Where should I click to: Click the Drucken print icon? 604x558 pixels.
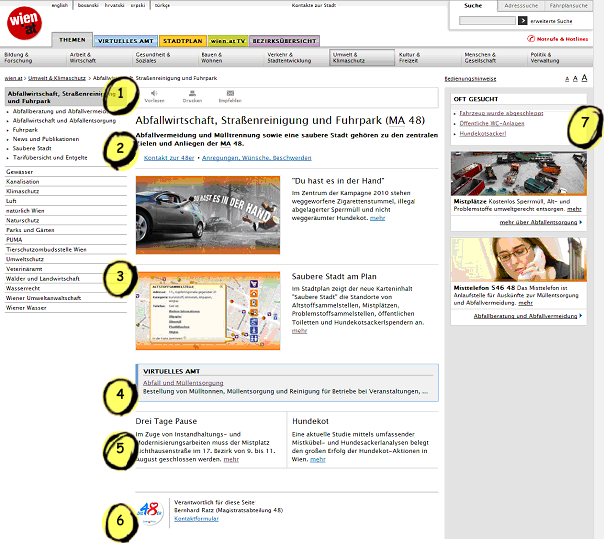[192, 93]
